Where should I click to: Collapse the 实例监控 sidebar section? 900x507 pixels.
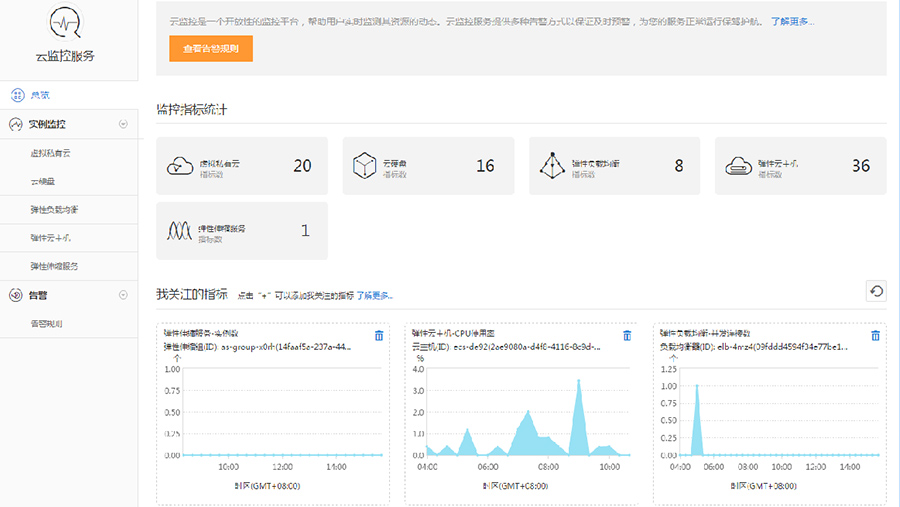tap(123, 125)
